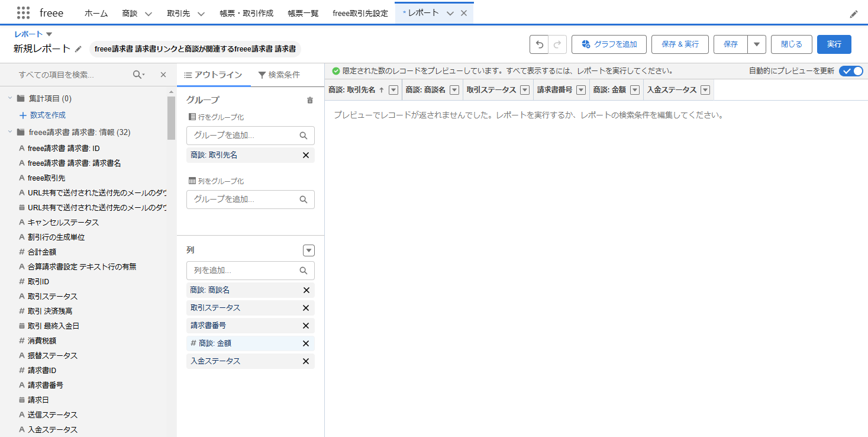Select field 取引 最終入金日
This screenshot has width=868, height=437.
pos(53,326)
